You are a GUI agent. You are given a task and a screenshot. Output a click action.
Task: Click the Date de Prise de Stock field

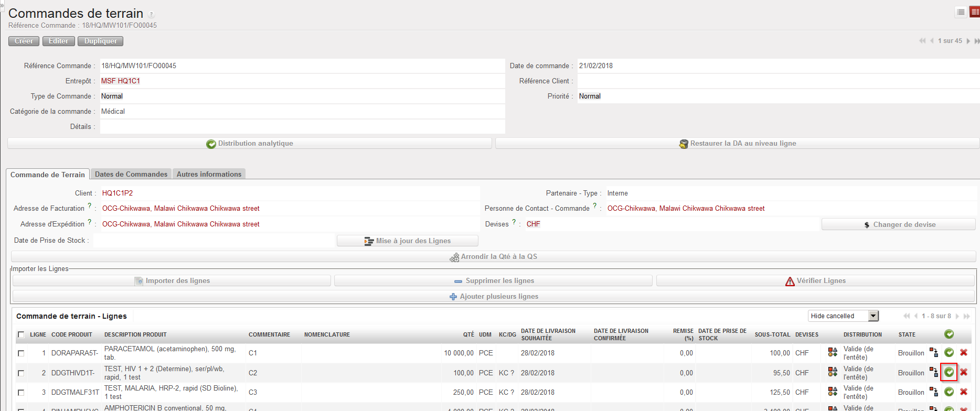click(x=214, y=241)
